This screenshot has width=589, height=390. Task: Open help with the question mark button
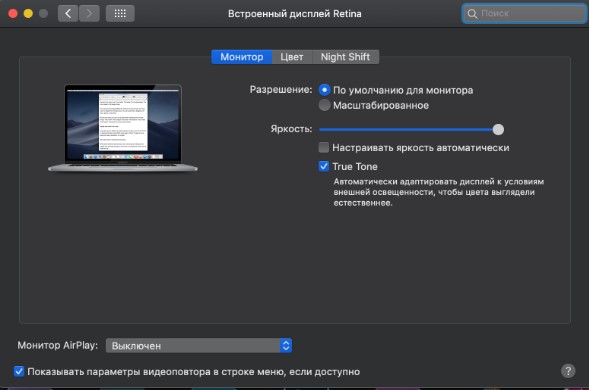tap(568, 371)
